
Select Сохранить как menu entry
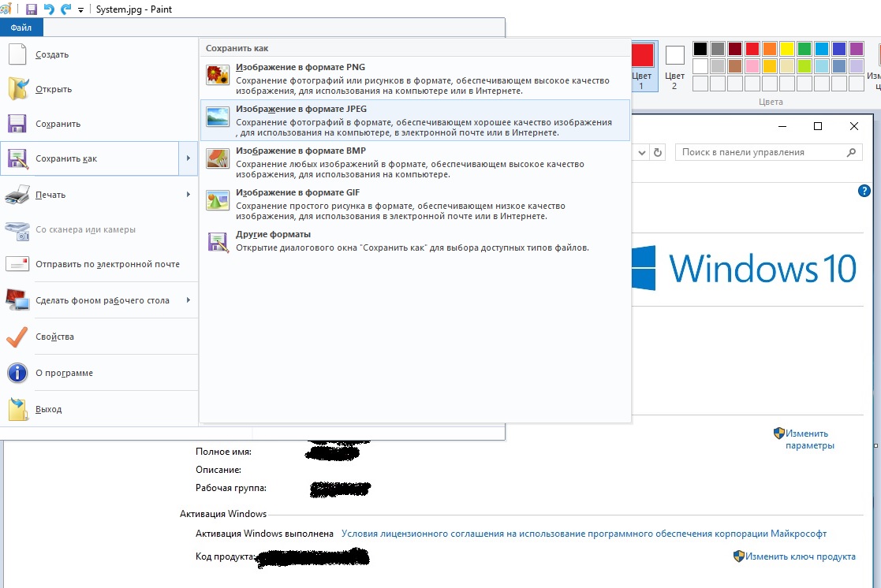tap(90, 158)
